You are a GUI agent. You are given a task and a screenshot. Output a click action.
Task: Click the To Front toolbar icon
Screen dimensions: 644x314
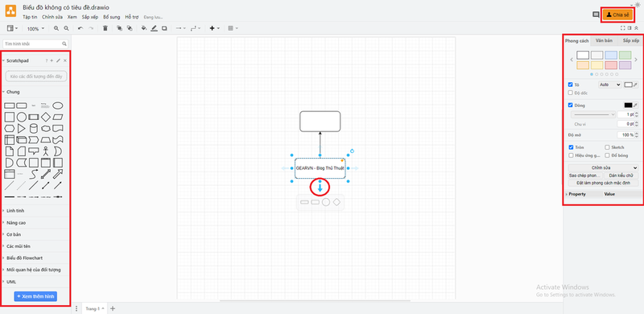(x=119, y=28)
